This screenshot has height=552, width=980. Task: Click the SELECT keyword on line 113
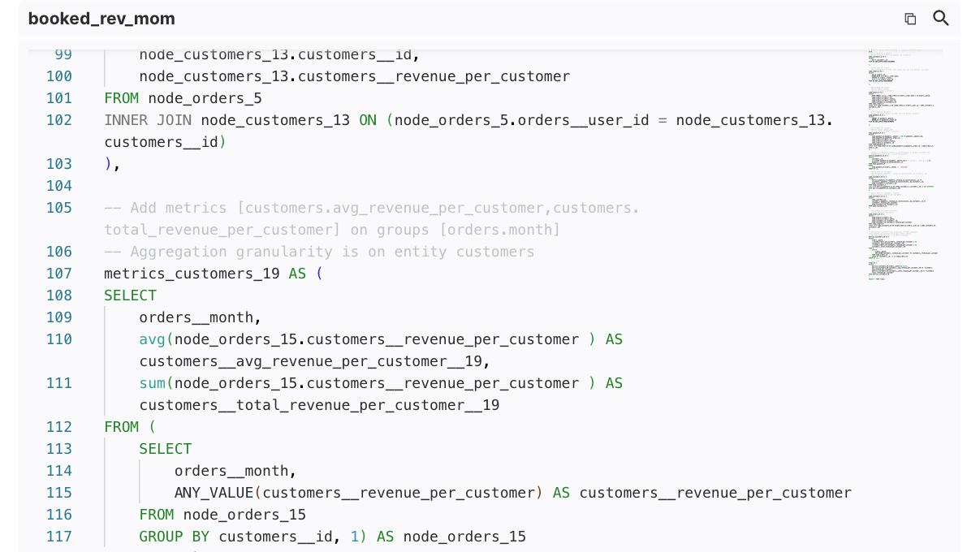point(166,449)
